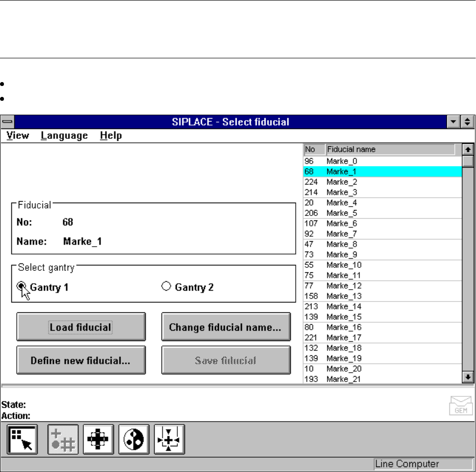
Task: Select Marke_12 in the list
Action: (383, 286)
